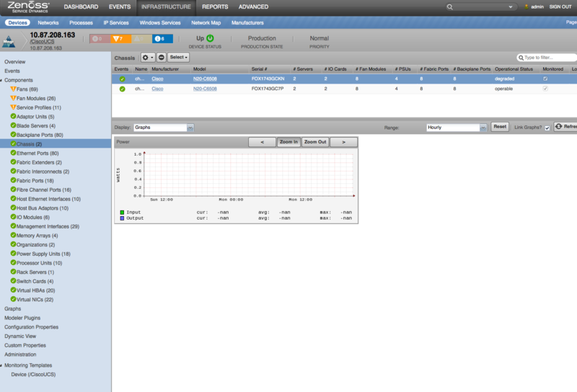
Task: Click the blue Output legend square
Action: (122, 218)
